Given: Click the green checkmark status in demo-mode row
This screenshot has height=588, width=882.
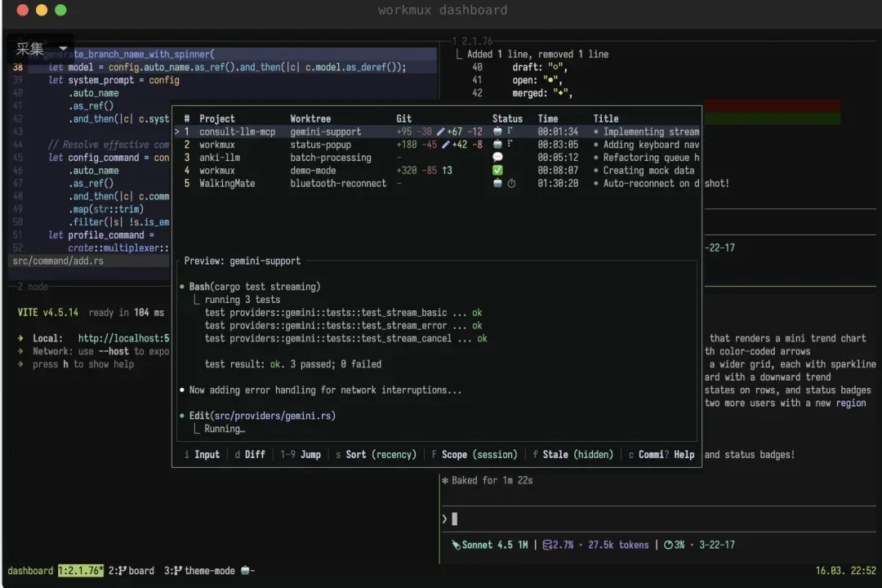Looking at the screenshot, I should (x=497, y=170).
